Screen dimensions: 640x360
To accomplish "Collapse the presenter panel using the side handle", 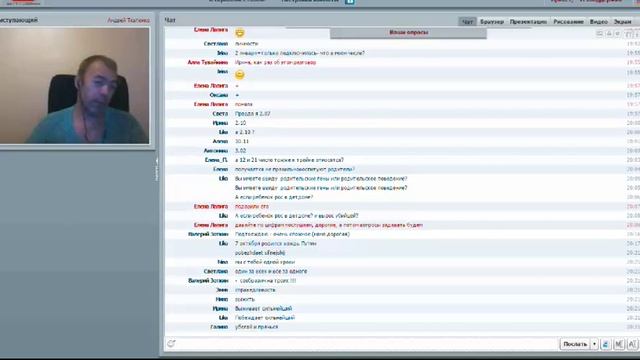I will [x=156, y=169].
